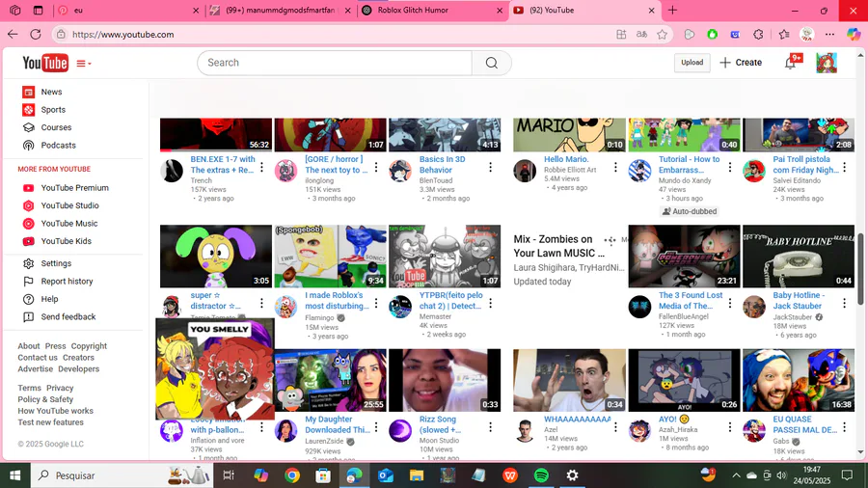Open the Auto-dubbed badge
868x488 pixels.
pyautogui.click(x=690, y=211)
